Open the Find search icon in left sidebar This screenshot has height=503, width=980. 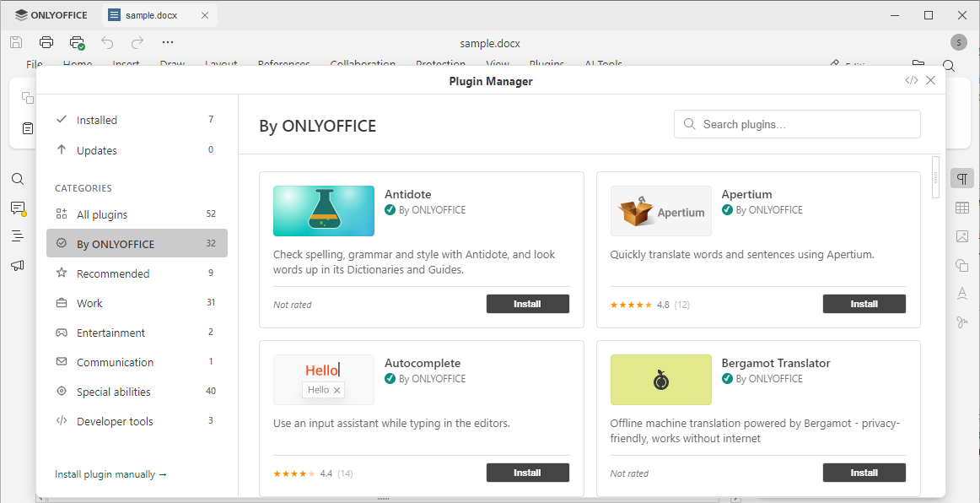18,179
